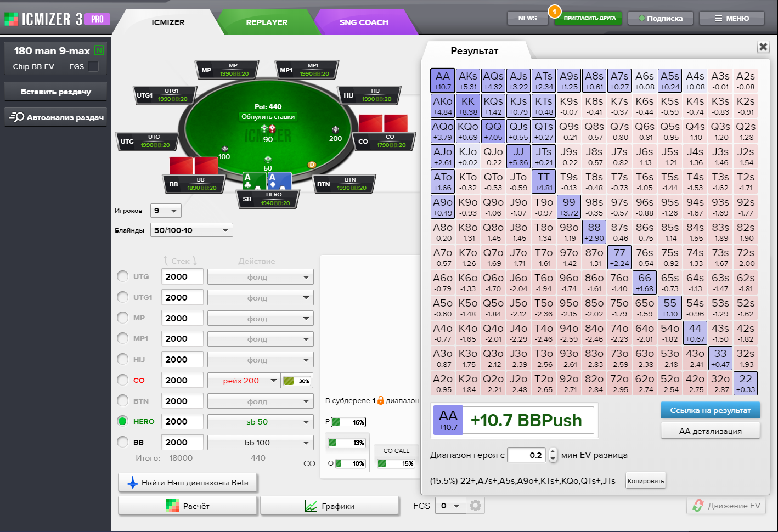Screen dimensions: 778x532
Task: Adjust the P push range bar 16%
Action: (x=348, y=422)
